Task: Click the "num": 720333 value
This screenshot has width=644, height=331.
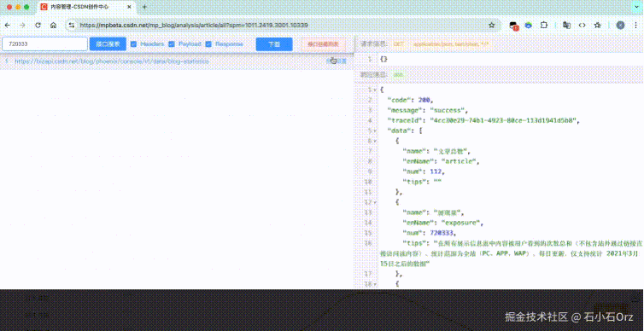Action: 442,233
